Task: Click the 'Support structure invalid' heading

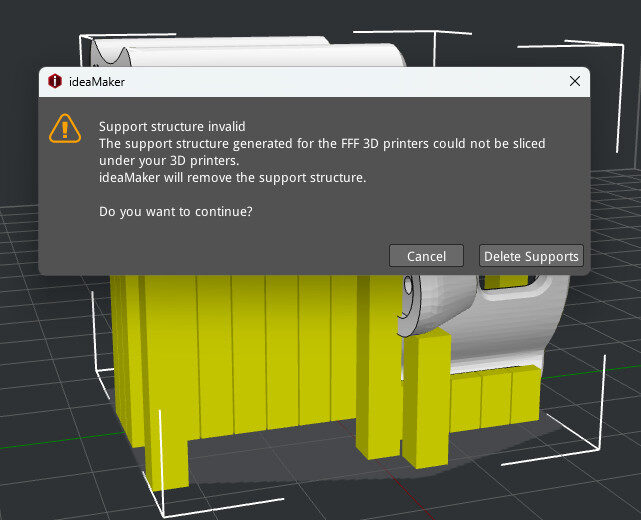Action: (x=172, y=126)
